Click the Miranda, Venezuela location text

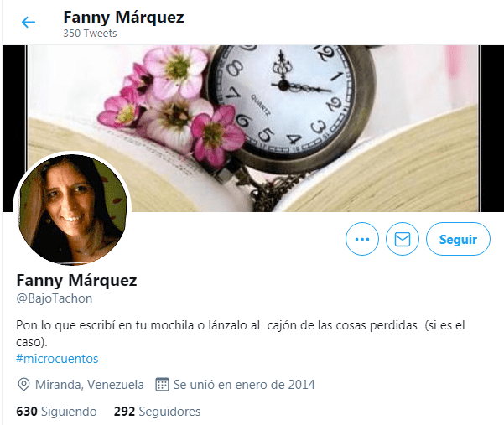click(x=90, y=385)
